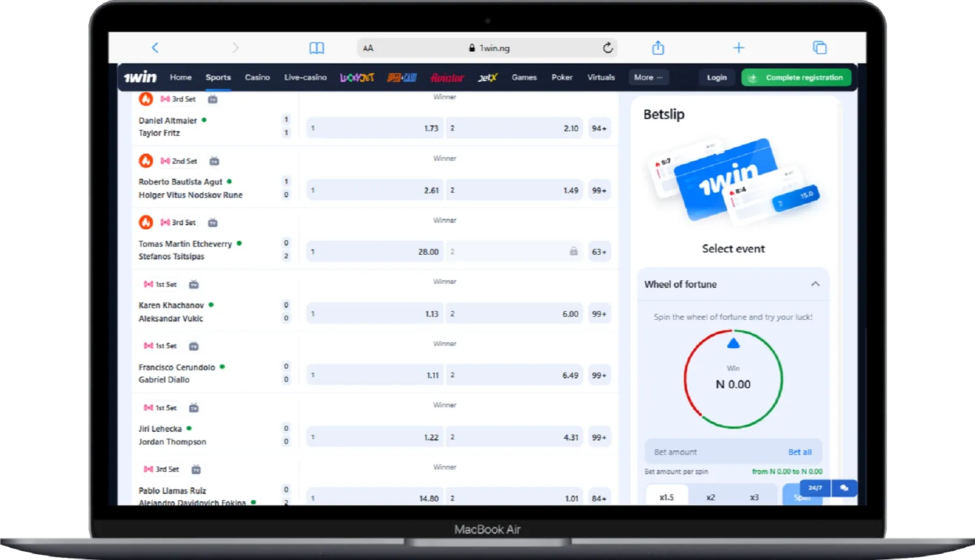The width and height of the screenshot is (975, 560).
Task: Click TV stream icon for Llamas Ruiz match
Action: [x=196, y=469]
